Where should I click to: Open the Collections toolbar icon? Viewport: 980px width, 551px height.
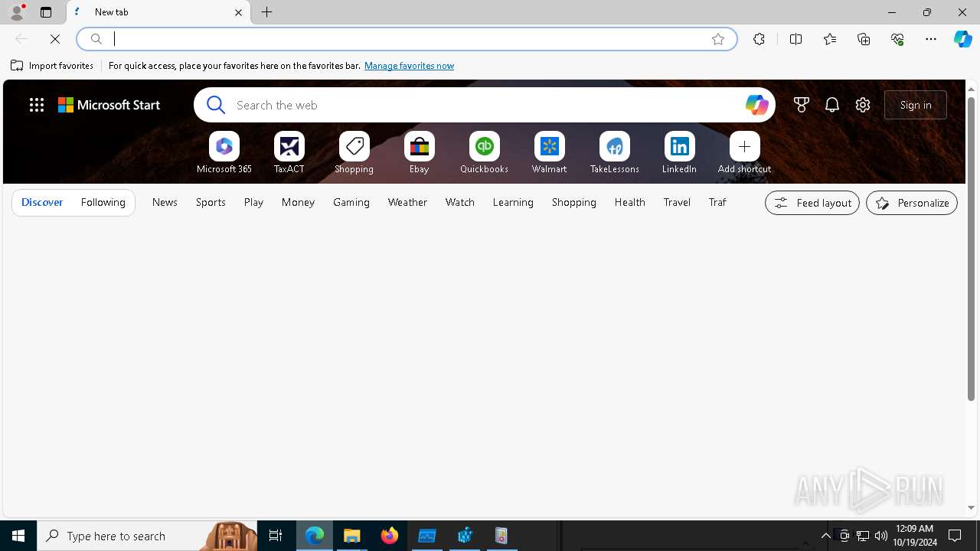pos(864,39)
